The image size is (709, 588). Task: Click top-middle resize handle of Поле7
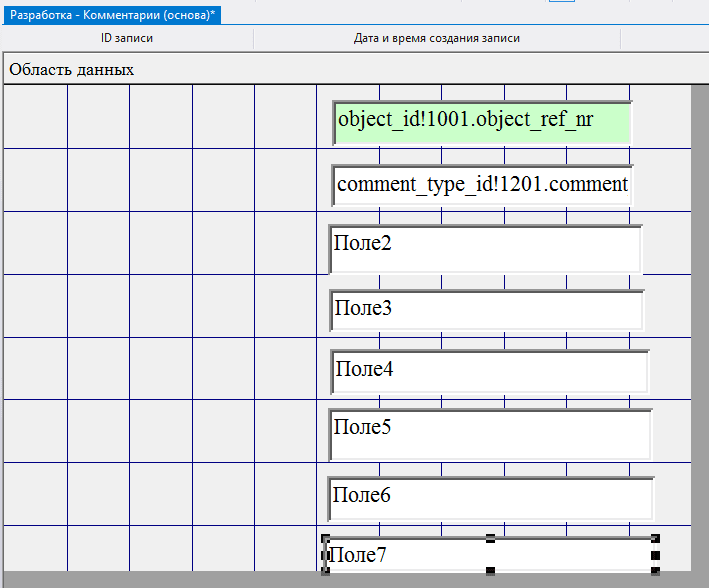(x=490, y=539)
